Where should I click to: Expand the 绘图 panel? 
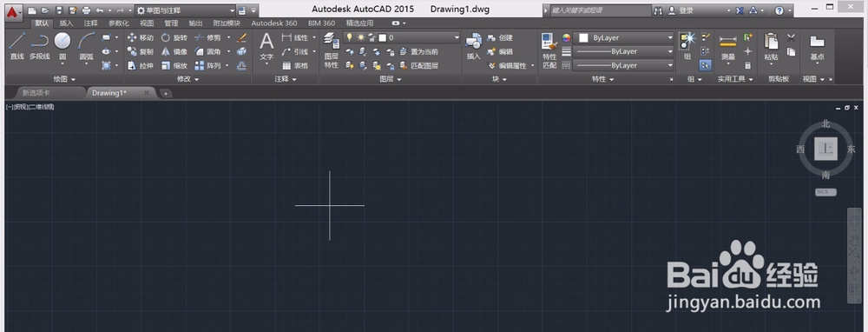click(x=65, y=79)
